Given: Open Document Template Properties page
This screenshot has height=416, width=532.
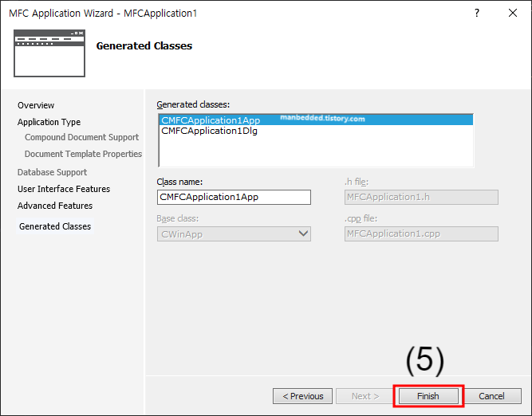Looking at the screenshot, I should point(83,154).
